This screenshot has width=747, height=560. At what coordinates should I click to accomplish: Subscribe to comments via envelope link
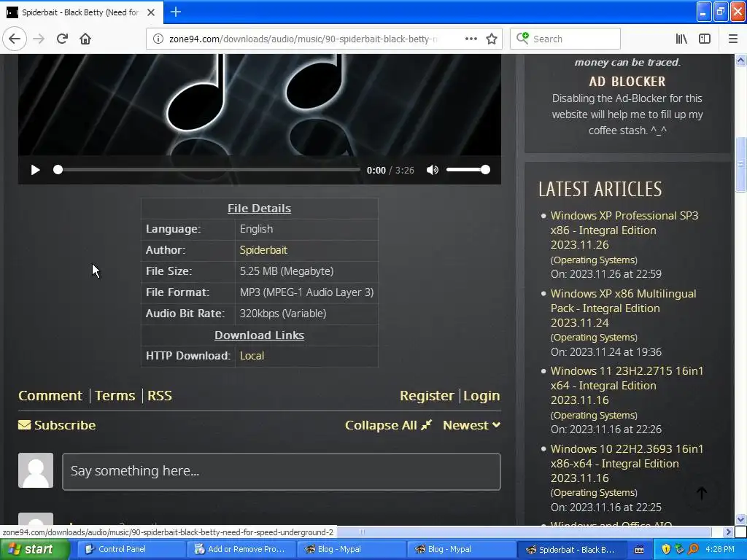click(x=57, y=425)
